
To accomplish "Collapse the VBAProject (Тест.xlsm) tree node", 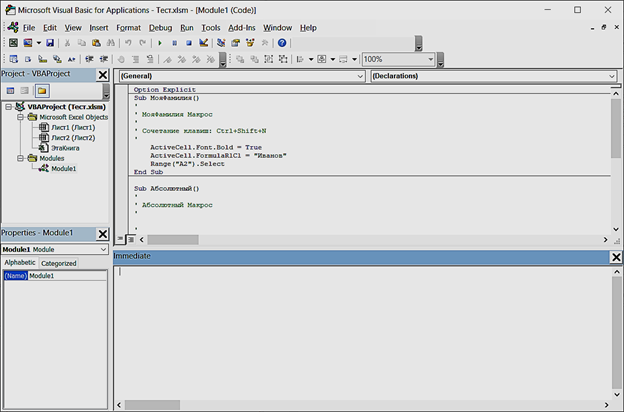I will click(x=8, y=107).
